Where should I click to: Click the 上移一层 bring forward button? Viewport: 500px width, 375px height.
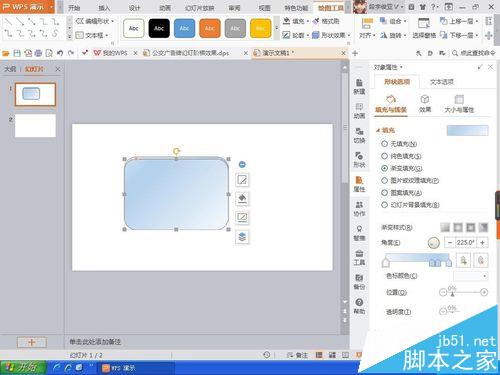click(459, 21)
